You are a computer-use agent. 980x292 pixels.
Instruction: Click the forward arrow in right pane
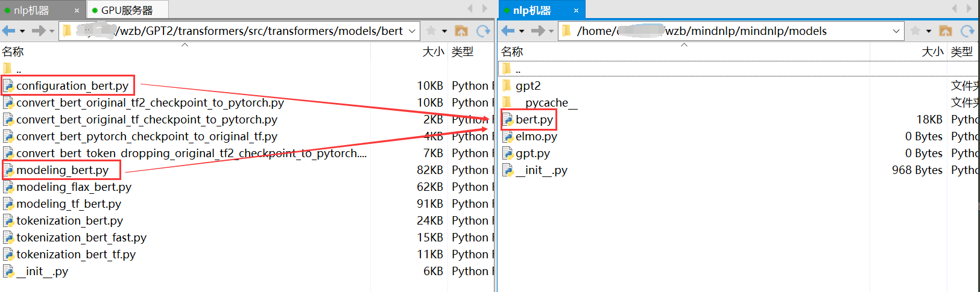click(538, 31)
